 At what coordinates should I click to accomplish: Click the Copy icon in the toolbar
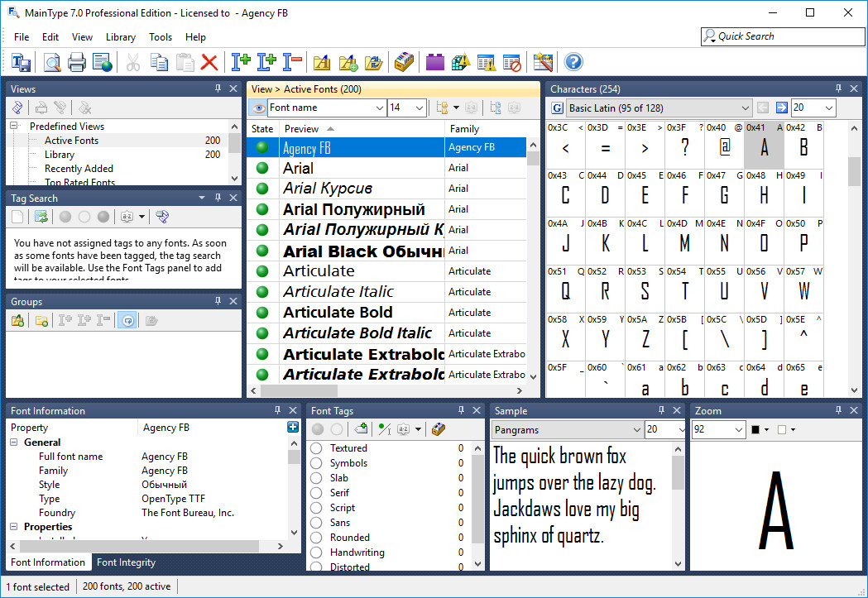[x=159, y=62]
